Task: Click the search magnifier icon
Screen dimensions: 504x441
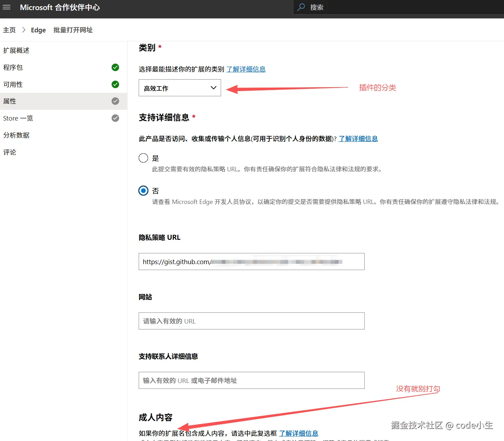Action: pyautogui.click(x=301, y=7)
